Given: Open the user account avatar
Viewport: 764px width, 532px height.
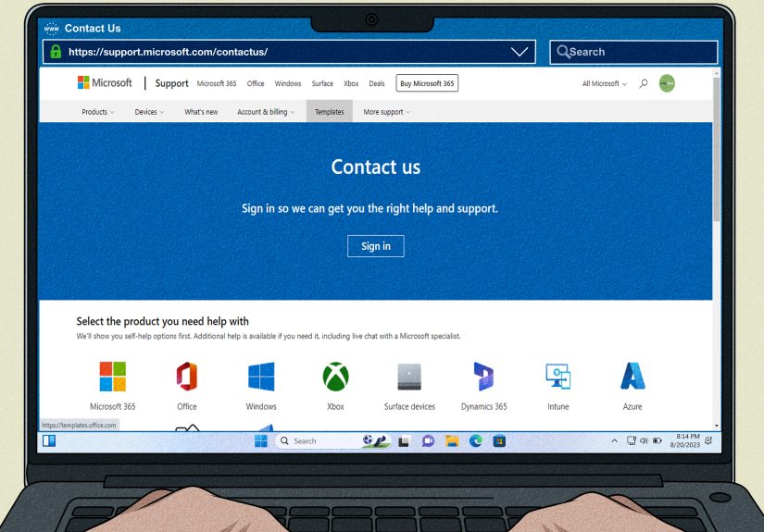Looking at the screenshot, I should pos(667,83).
